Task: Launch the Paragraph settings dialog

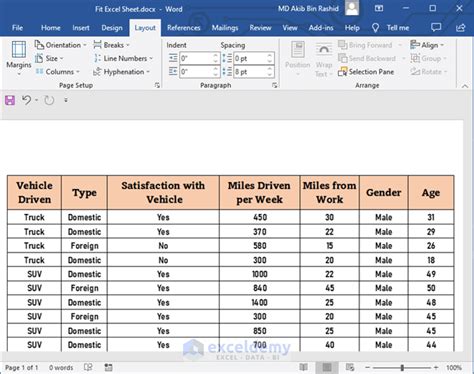Action: pyautogui.click(x=274, y=86)
